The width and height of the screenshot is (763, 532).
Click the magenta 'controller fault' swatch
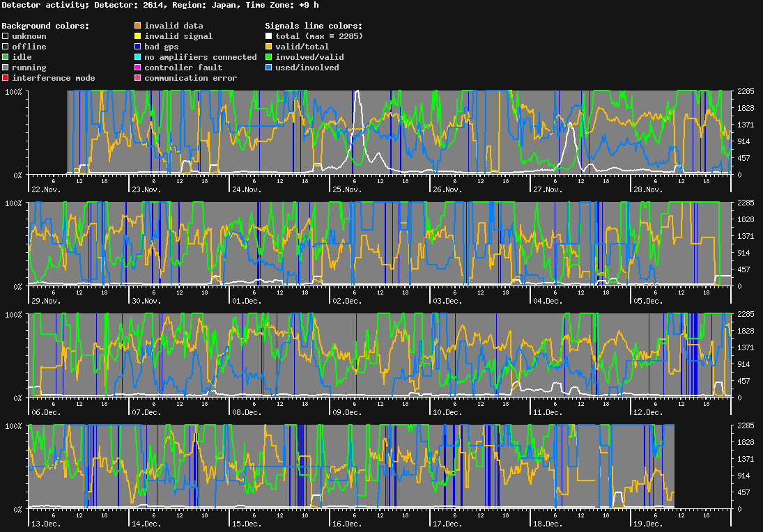[138, 68]
